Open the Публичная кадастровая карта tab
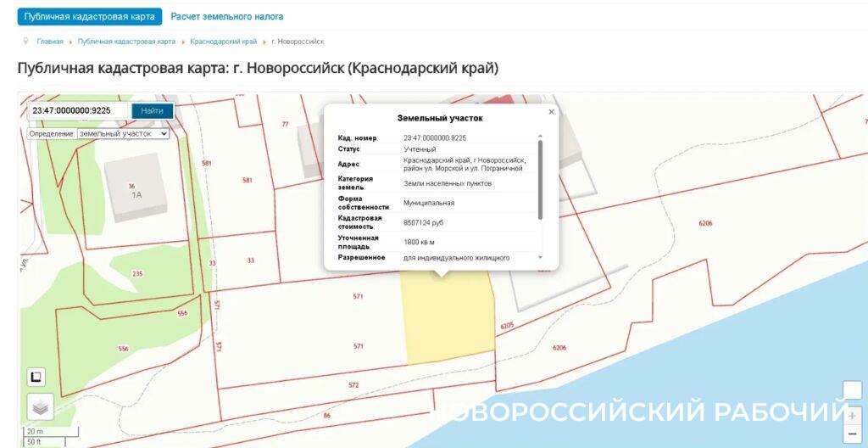The width and height of the screenshot is (868, 448). pyautogui.click(x=90, y=16)
